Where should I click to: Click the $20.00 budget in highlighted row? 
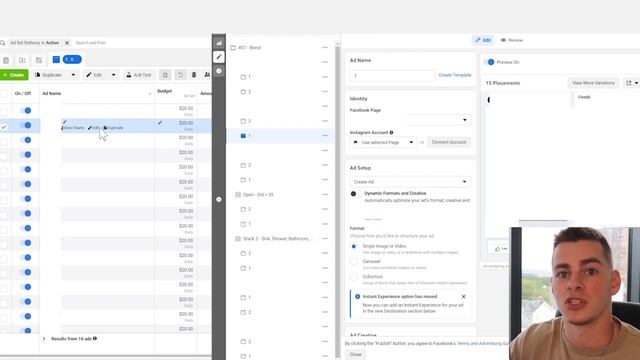(186, 123)
